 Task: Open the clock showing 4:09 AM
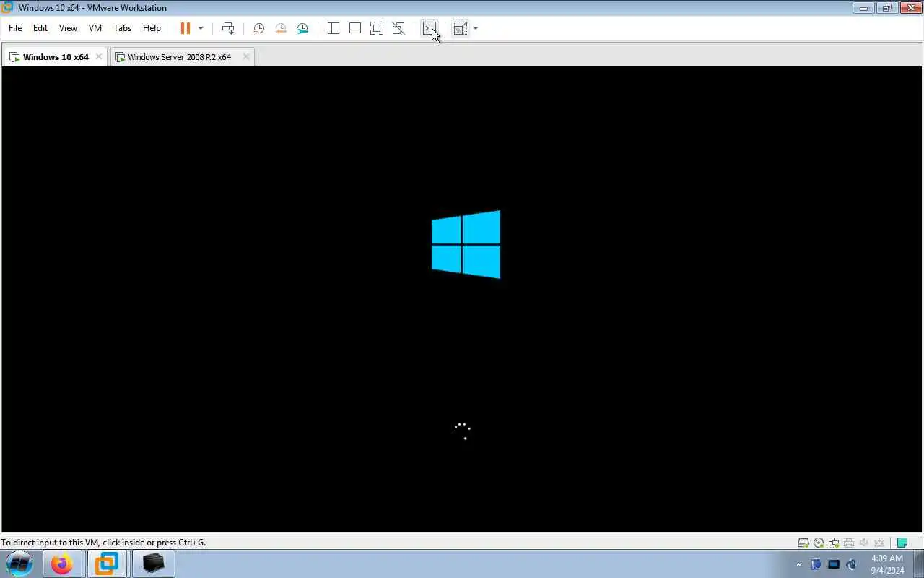(x=887, y=564)
